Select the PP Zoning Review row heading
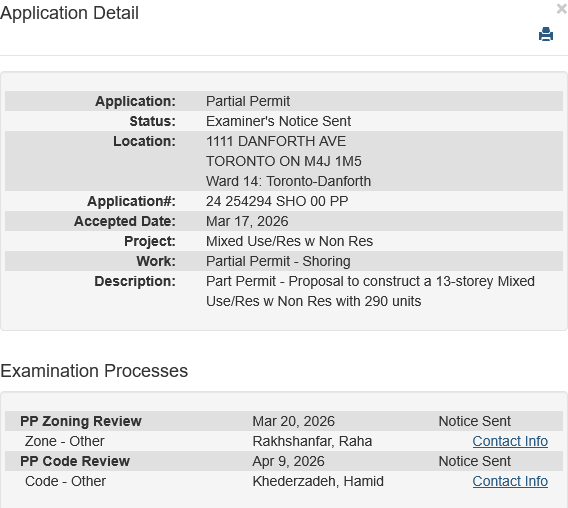This screenshot has height=508, width=568. coord(81,421)
